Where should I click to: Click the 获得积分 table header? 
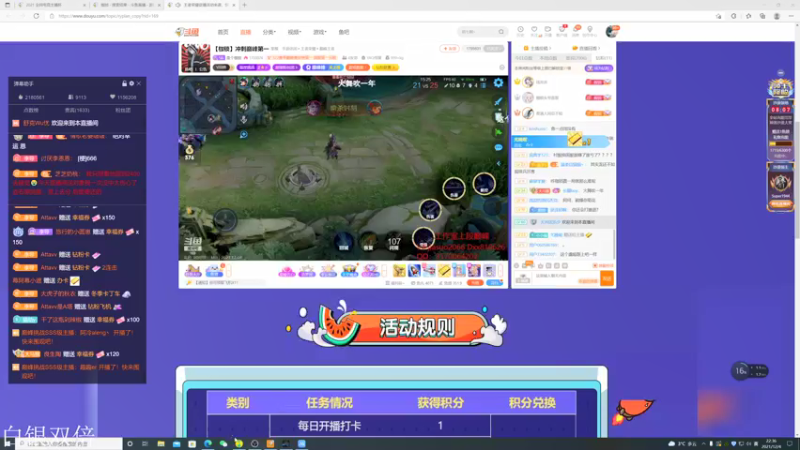point(440,403)
